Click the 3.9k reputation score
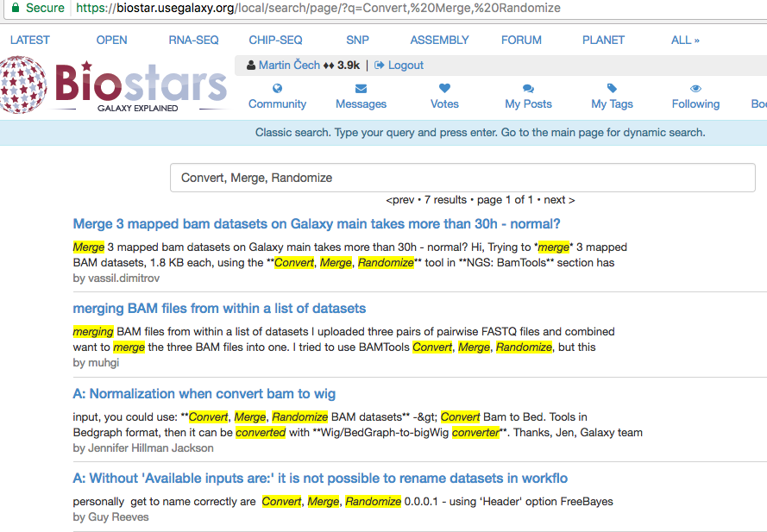Viewport: 767px width, 532px height. 349,65
